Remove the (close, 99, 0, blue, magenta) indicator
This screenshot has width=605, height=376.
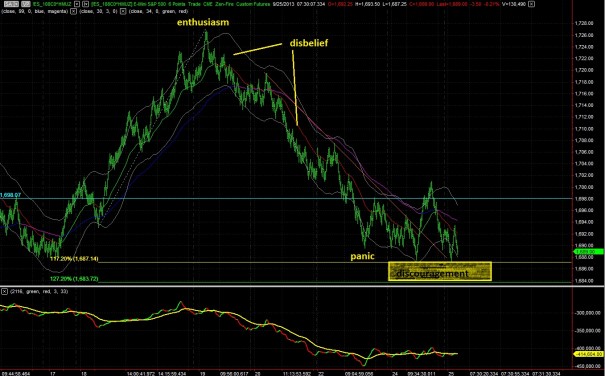(73, 12)
